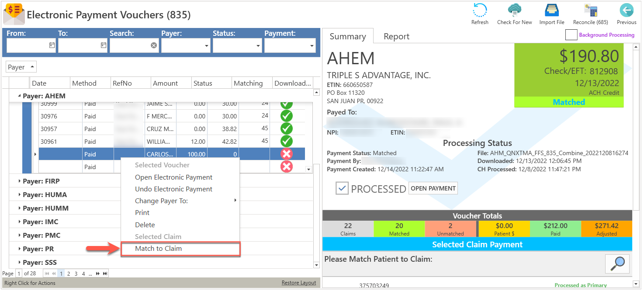Expand the Payer: IMC group

coord(19,222)
